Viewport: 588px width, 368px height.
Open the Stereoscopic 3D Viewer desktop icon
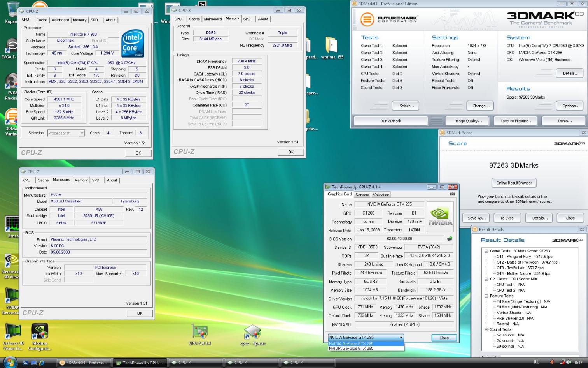tap(10, 266)
